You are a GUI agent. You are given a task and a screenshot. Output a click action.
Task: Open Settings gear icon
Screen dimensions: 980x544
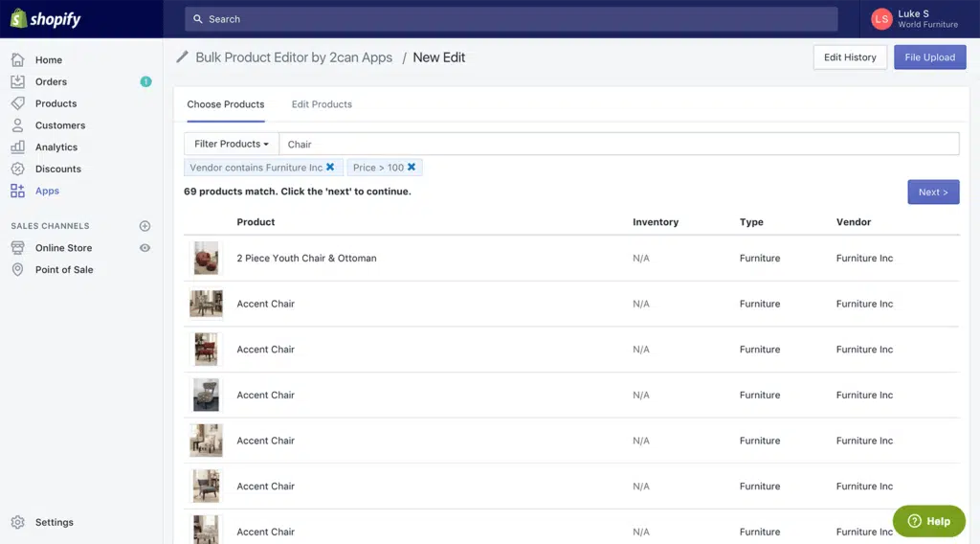click(17, 522)
